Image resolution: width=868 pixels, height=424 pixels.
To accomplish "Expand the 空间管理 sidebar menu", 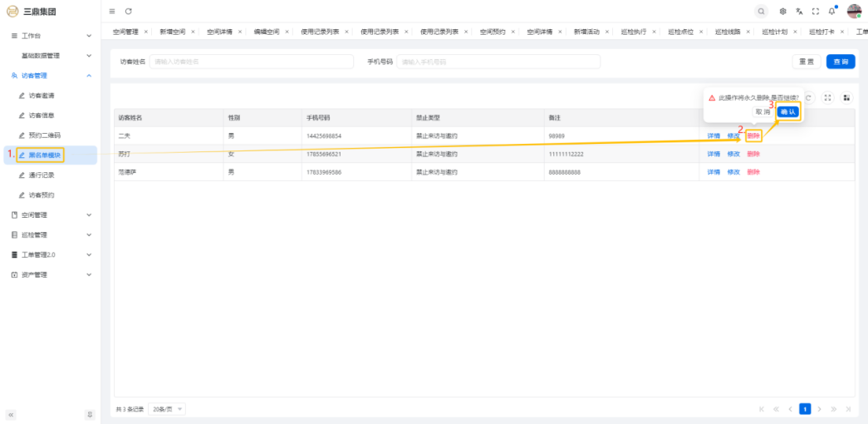I will click(50, 214).
